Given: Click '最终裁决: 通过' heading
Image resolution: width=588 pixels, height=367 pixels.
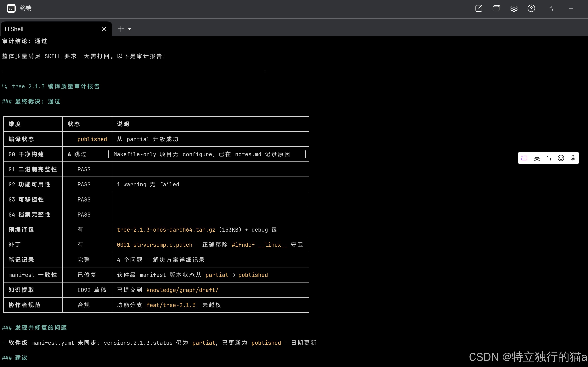Looking at the screenshot, I should [38, 101].
